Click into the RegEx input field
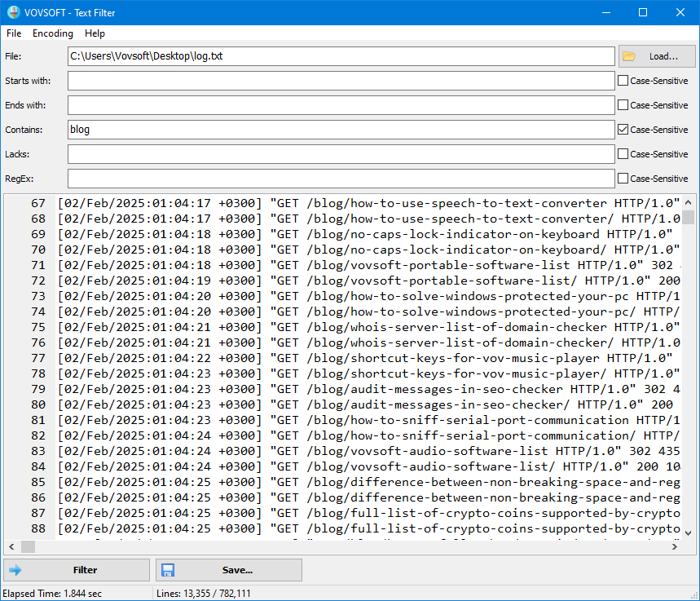 341,179
